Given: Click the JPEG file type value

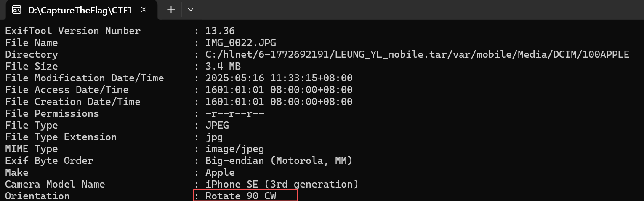Looking at the screenshot, I should [217, 125].
